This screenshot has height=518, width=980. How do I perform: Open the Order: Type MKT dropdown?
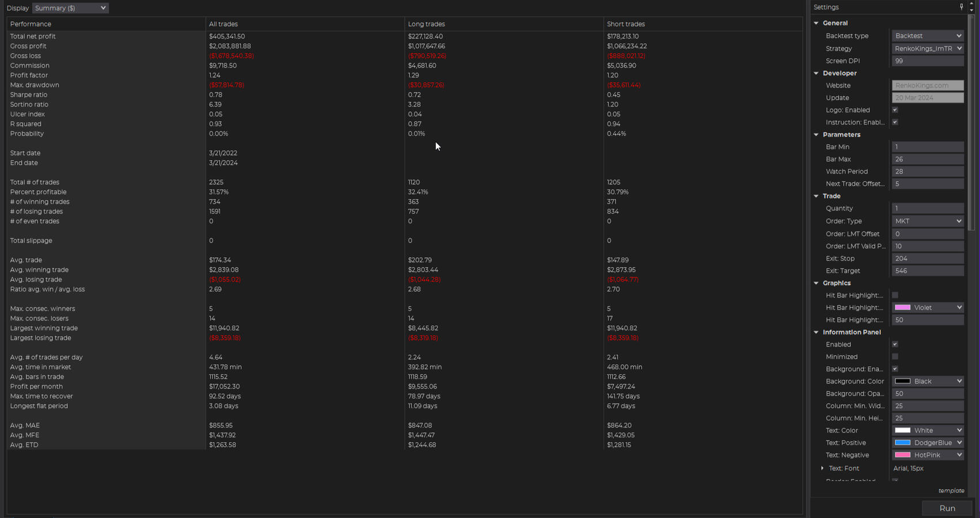click(x=927, y=221)
